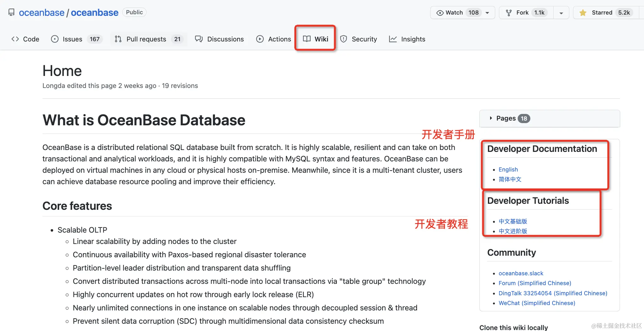Open WeChat (Simplified Chinese) link
This screenshot has width=644, height=331.
click(537, 303)
